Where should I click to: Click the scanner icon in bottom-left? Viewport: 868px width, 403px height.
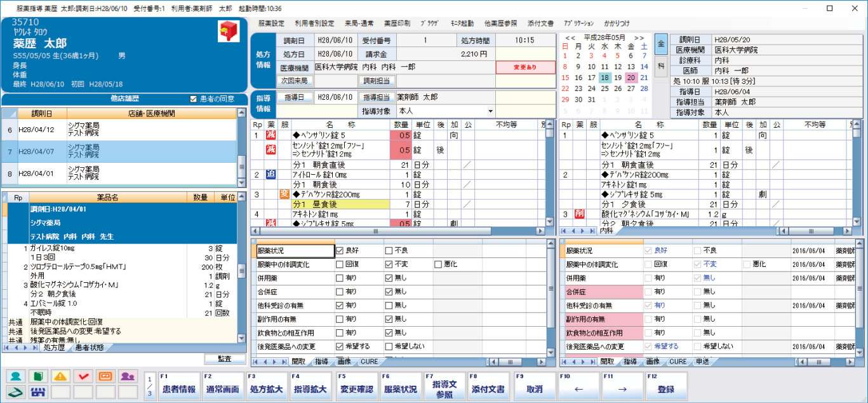(x=17, y=392)
